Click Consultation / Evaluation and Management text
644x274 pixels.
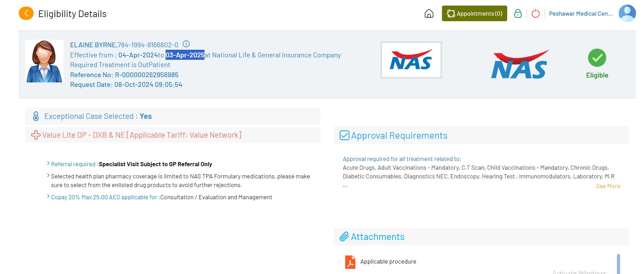(216, 197)
